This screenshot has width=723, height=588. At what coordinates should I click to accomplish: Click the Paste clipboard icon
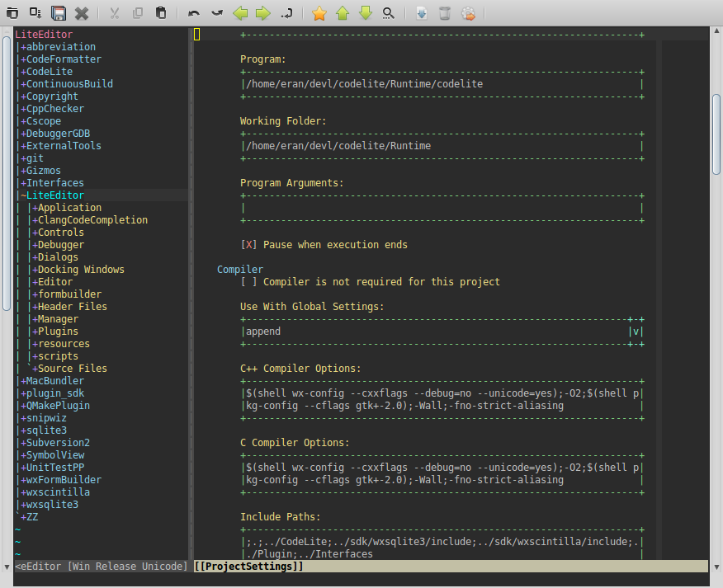point(160,13)
